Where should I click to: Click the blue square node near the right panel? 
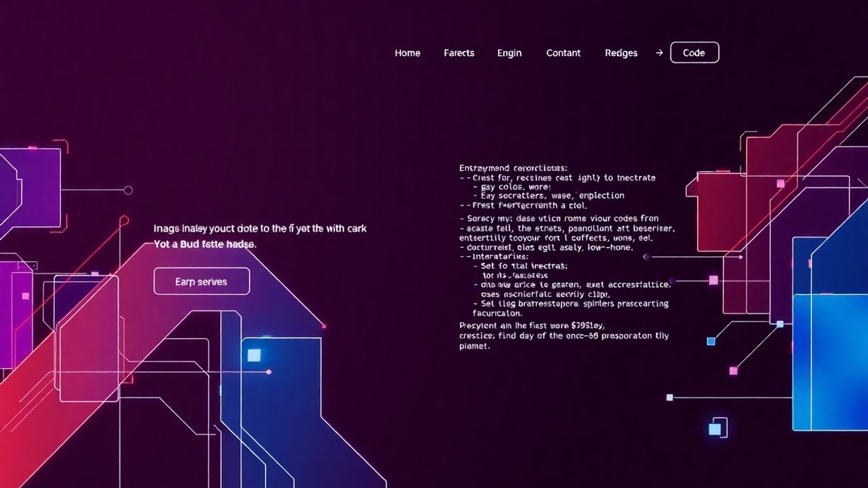point(710,341)
